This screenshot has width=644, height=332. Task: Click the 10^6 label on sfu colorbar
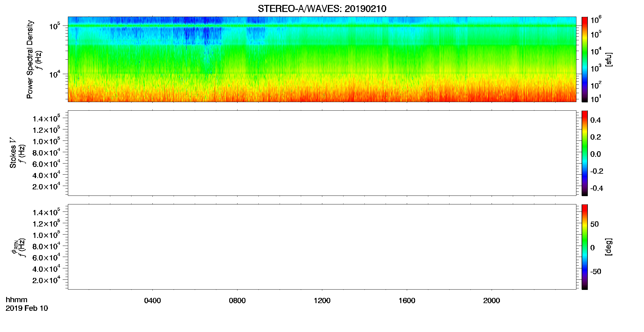(596, 20)
